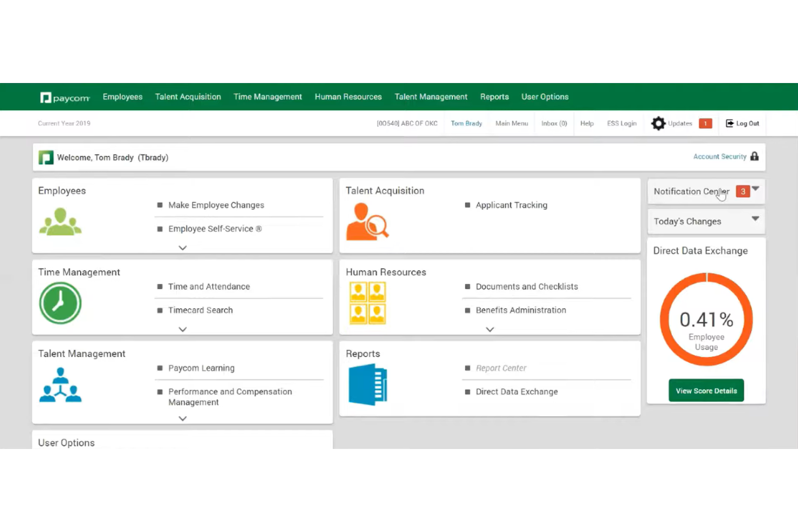798x532 pixels.
Task: Click the Account Security lock icon
Action: tap(754, 156)
